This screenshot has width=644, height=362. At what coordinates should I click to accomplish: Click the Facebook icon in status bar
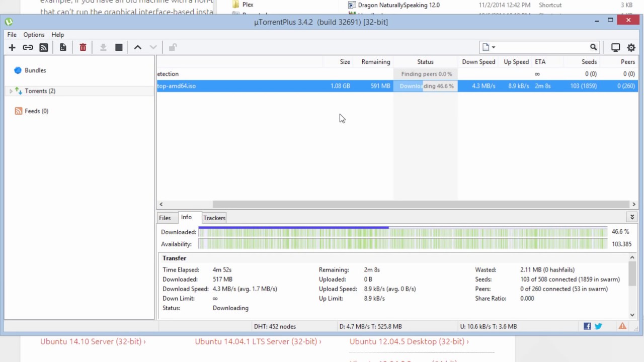point(587,326)
